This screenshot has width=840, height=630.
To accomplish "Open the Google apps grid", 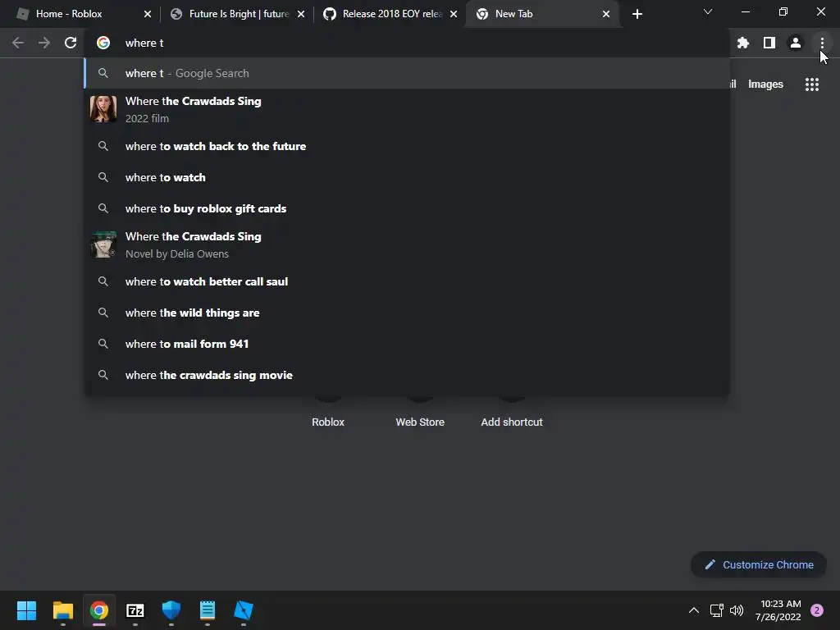I will click(x=811, y=84).
